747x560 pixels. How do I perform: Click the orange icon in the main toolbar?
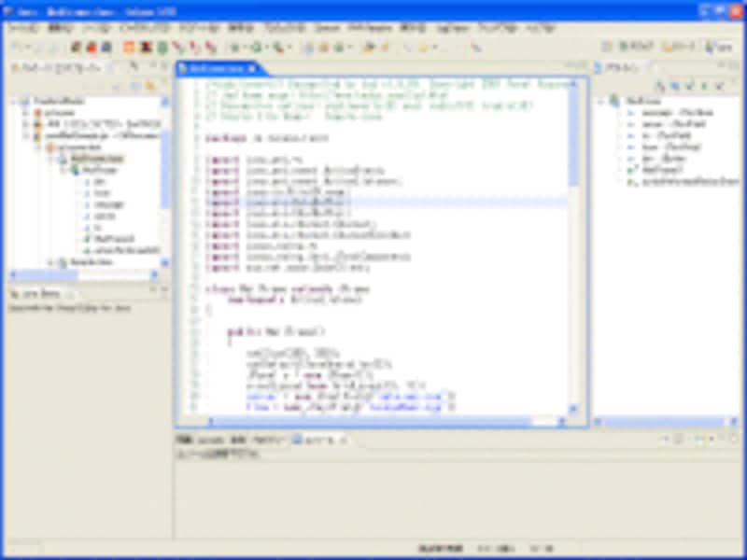coord(129,47)
